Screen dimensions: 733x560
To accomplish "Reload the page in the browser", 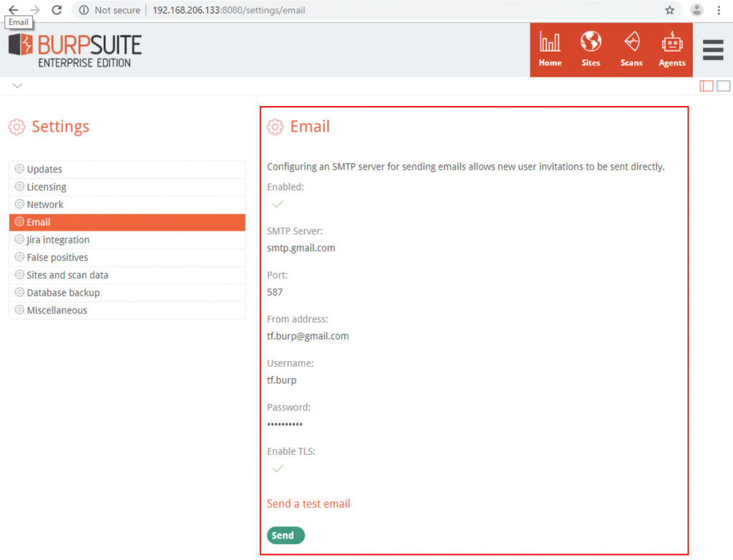I will click(57, 10).
